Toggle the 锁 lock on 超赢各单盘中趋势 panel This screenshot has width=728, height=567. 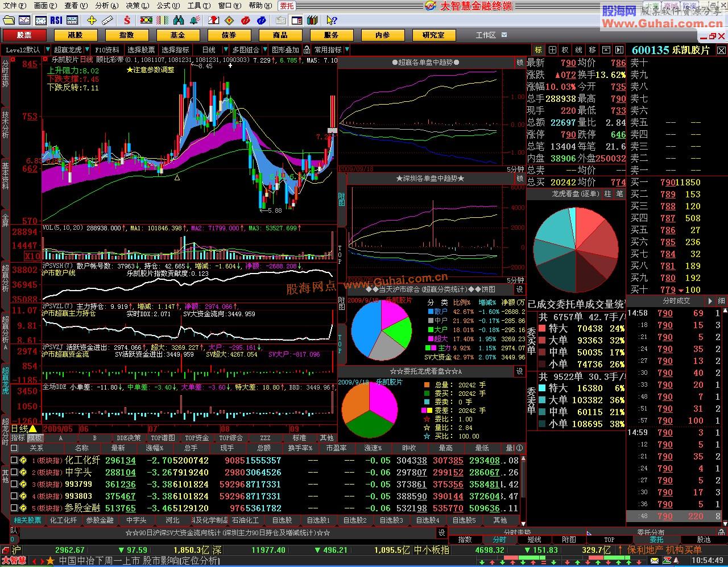tap(520, 63)
